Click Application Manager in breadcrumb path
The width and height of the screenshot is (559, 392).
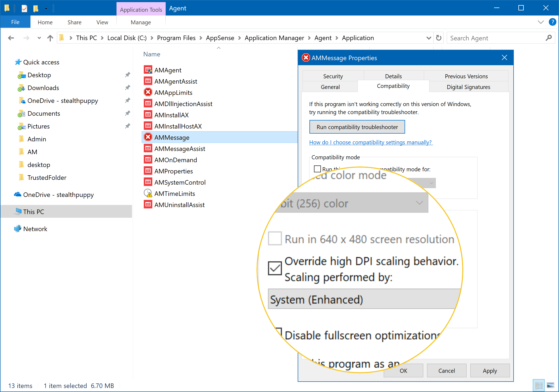[274, 38]
